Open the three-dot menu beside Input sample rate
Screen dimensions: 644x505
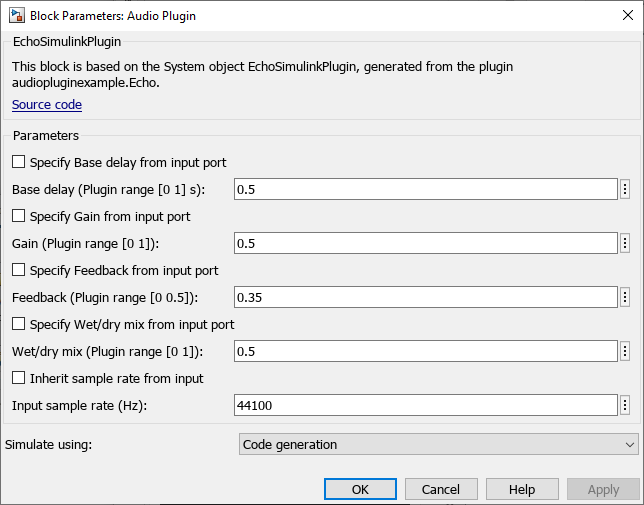tap(625, 405)
